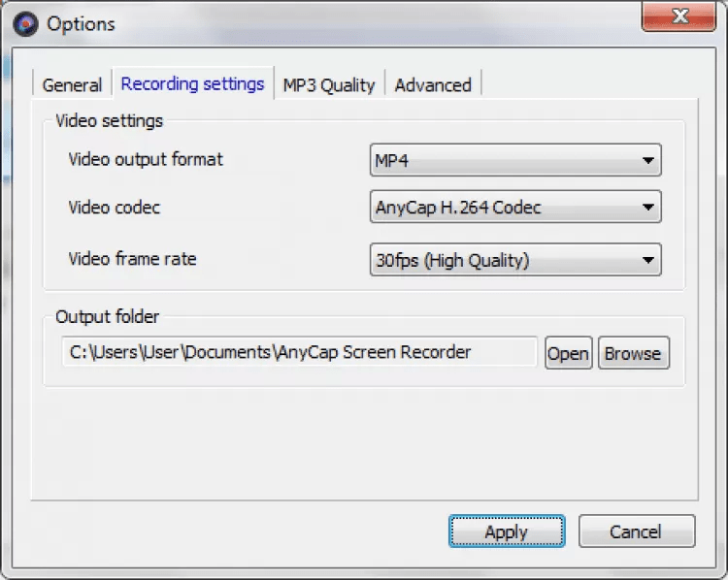Open the MP3 Quality tab

click(328, 85)
